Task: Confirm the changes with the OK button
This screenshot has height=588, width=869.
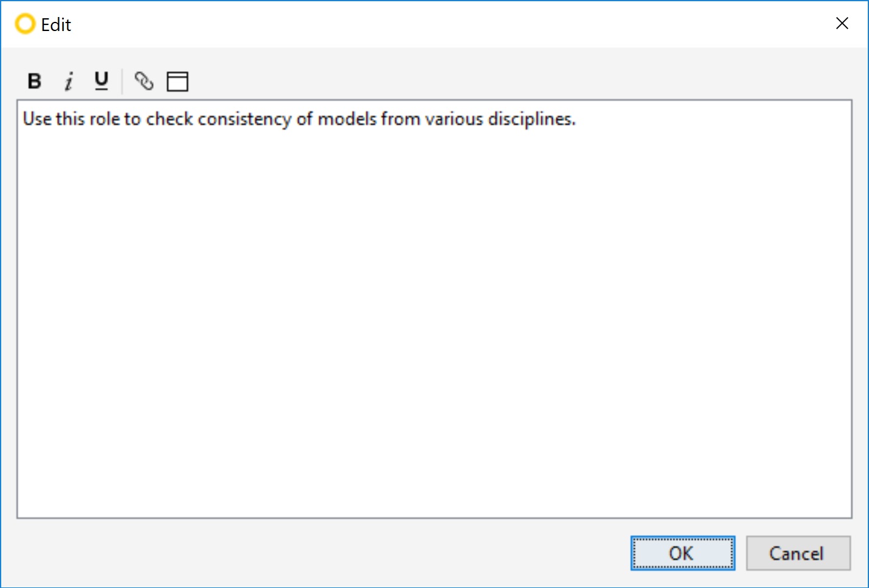Action: (682, 553)
